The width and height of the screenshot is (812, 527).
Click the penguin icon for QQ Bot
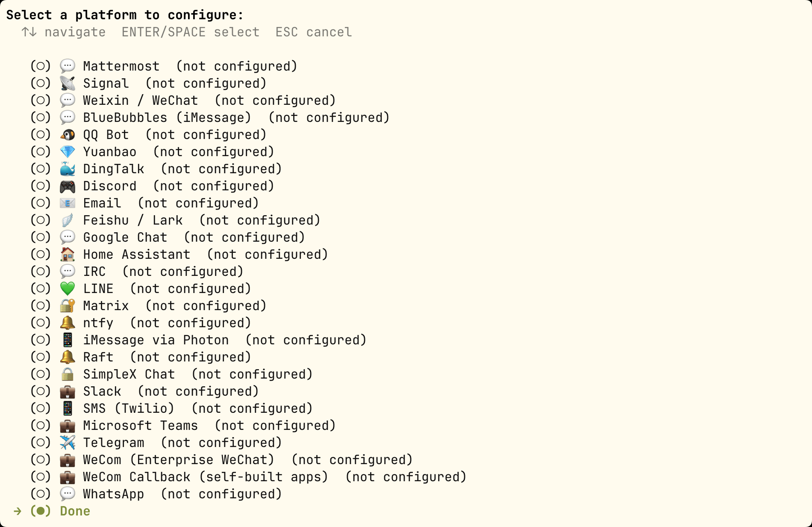tap(68, 135)
